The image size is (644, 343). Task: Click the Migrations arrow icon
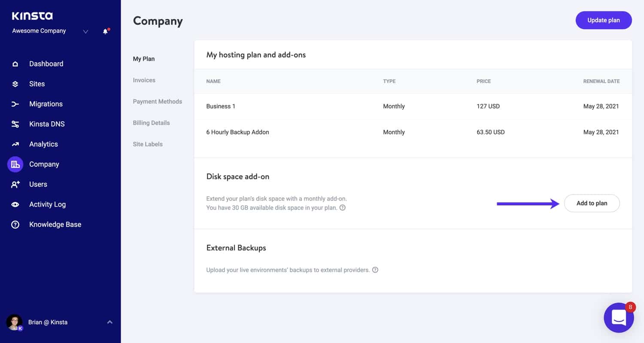[15, 104]
